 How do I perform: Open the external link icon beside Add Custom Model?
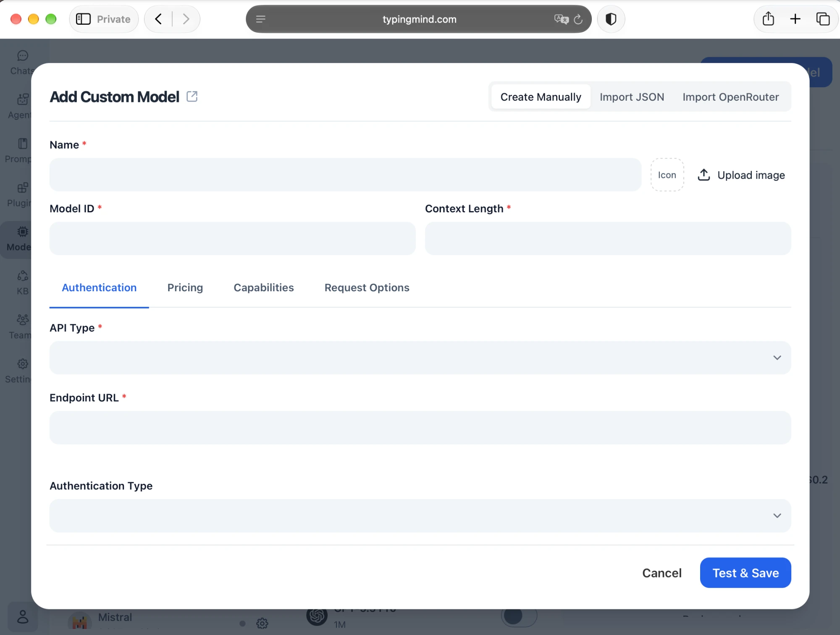coord(192,97)
